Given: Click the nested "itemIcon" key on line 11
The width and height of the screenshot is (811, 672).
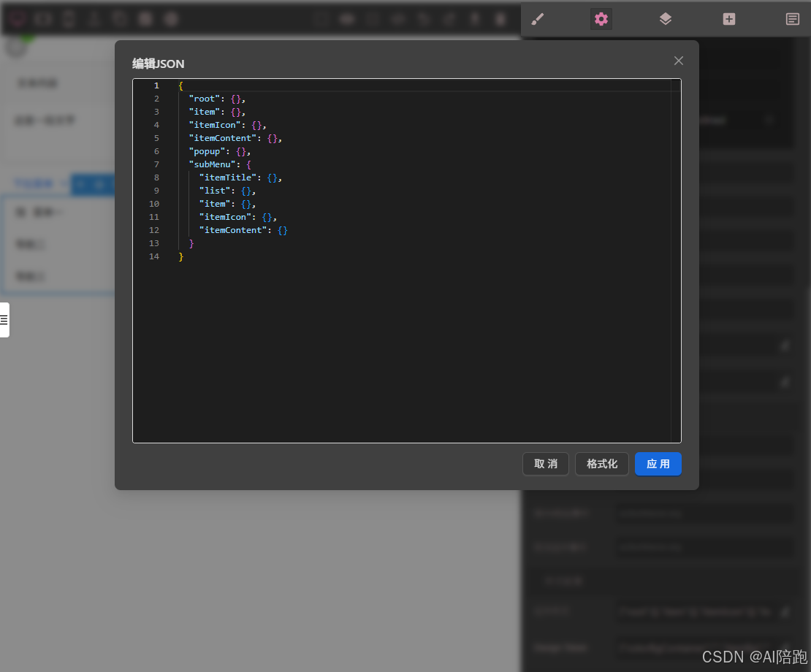Looking at the screenshot, I should click(225, 217).
